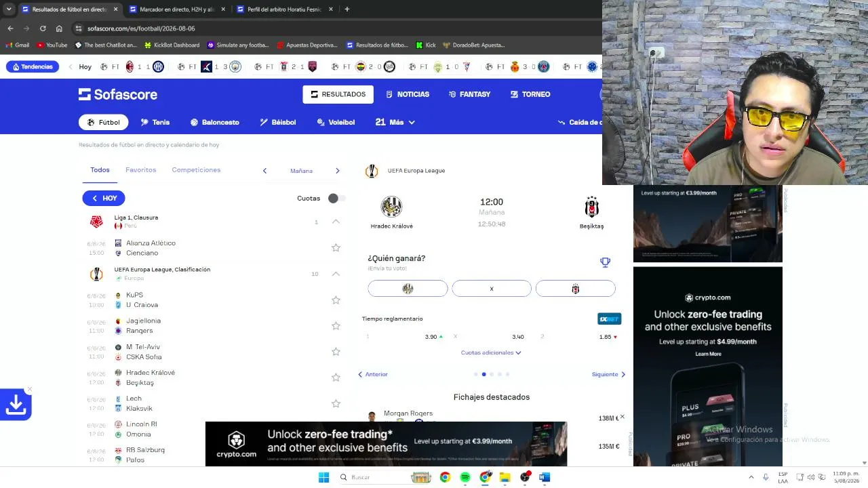Click the download icon button at left edge

tap(16, 405)
